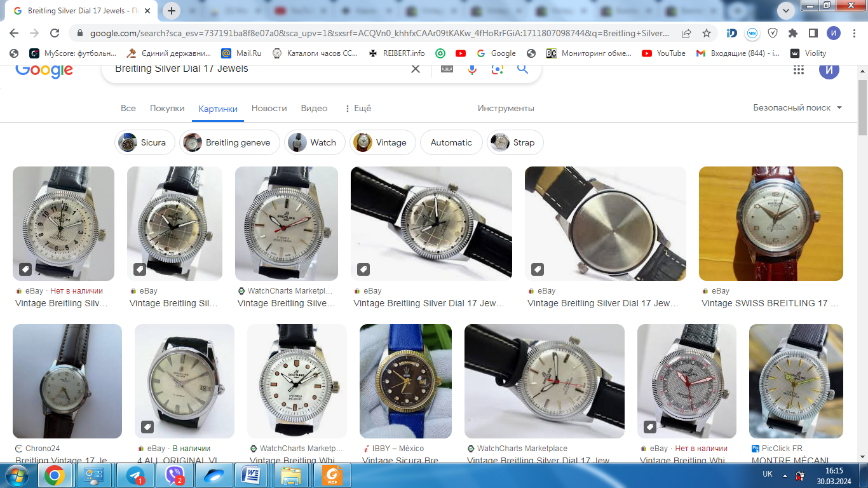Image resolution: width=868 pixels, height=488 pixels.
Task: Click the eBay · В наличии result caption
Action: coord(174,449)
